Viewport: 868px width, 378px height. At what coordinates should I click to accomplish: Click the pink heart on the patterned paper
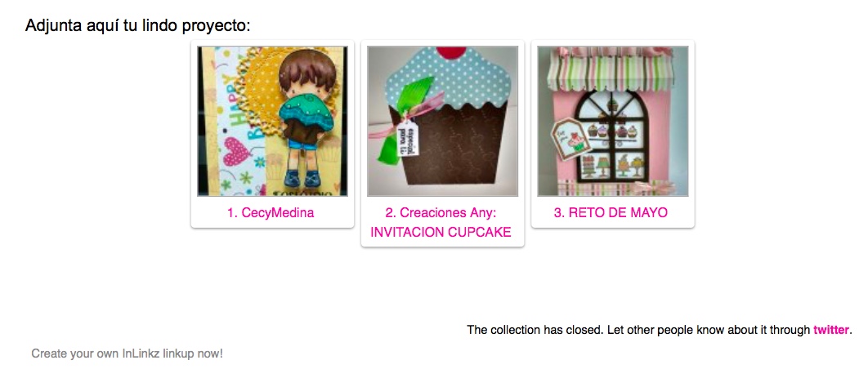coord(236,151)
